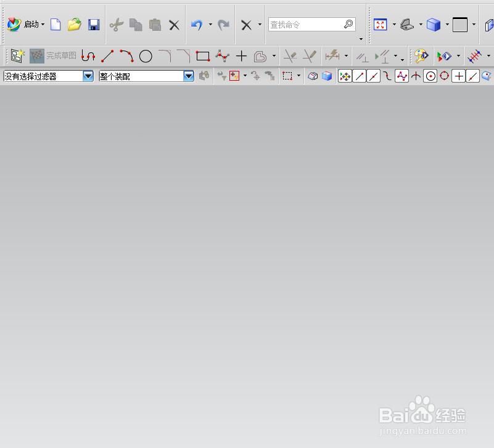The height and width of the screenshot is (448, 494).
Task: Expand the rendering style dropdown arrow
Action: (447, 24)
